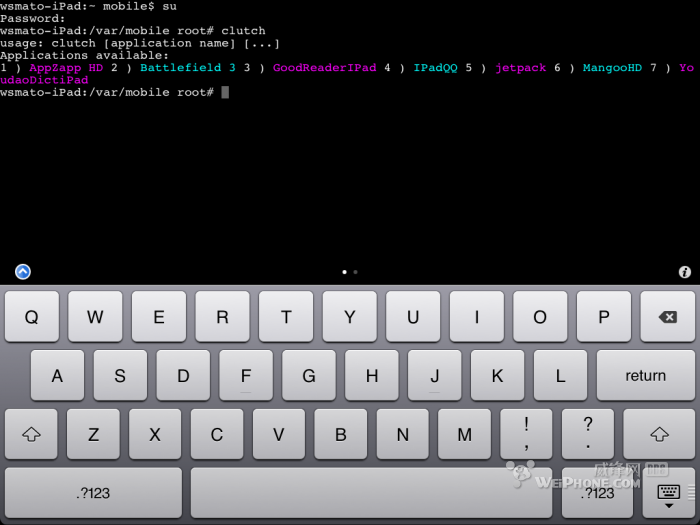Tap the blue up-arrow menu icon
The width and height of the screenshot is (700, 525).
pyautogui.click(x=23, y=271)
